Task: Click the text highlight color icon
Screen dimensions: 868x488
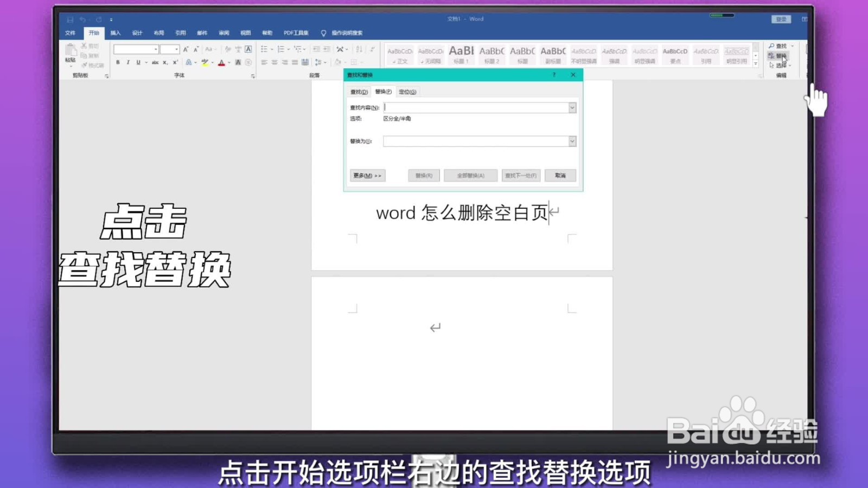Action: [205, 62]
